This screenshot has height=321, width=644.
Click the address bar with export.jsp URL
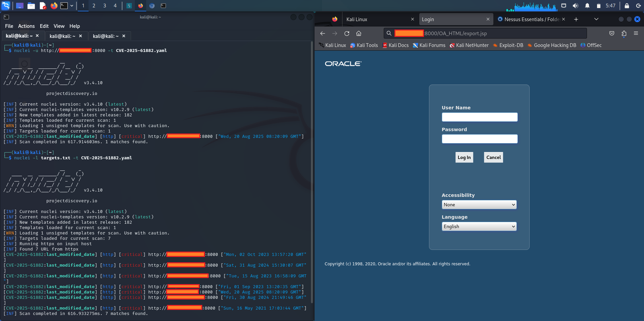tap(485, 33)
